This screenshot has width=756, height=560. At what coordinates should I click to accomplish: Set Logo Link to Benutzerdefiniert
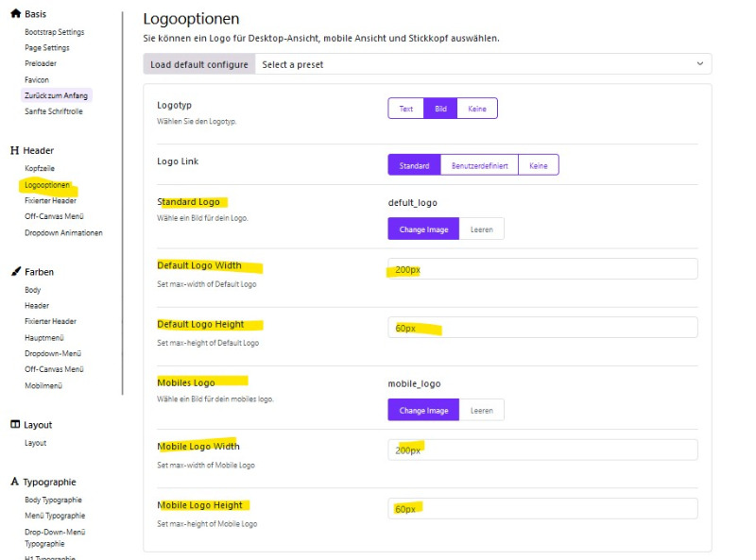(x=480, y=165)
